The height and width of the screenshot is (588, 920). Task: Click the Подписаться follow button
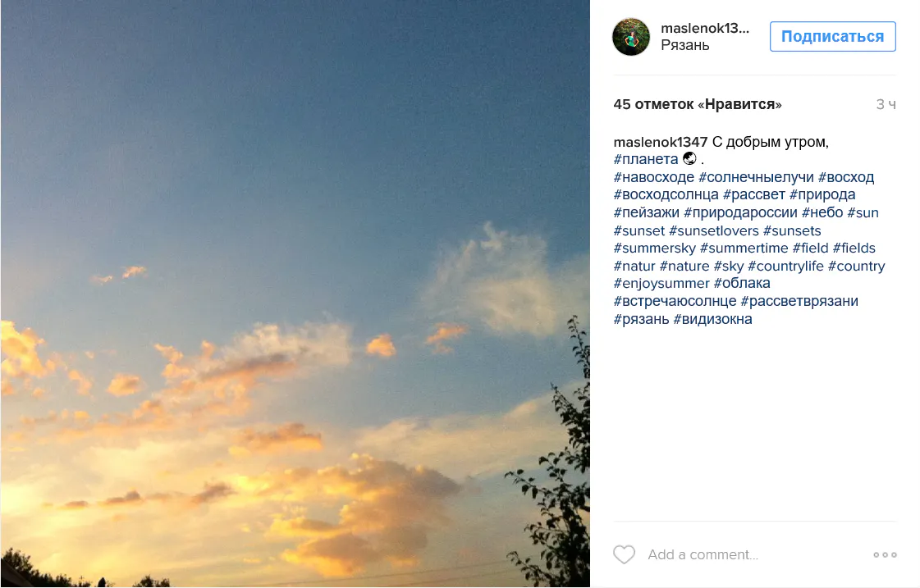[832, 36]
